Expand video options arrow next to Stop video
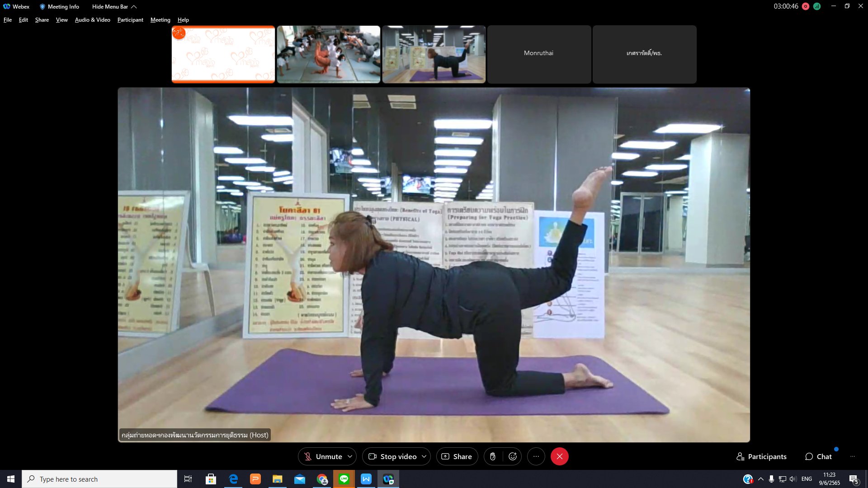 click(x=424, y=456)
